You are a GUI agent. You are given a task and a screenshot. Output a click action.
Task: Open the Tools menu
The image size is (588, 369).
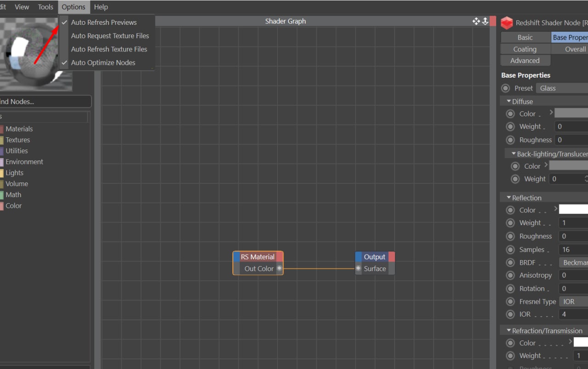(45, 7)
